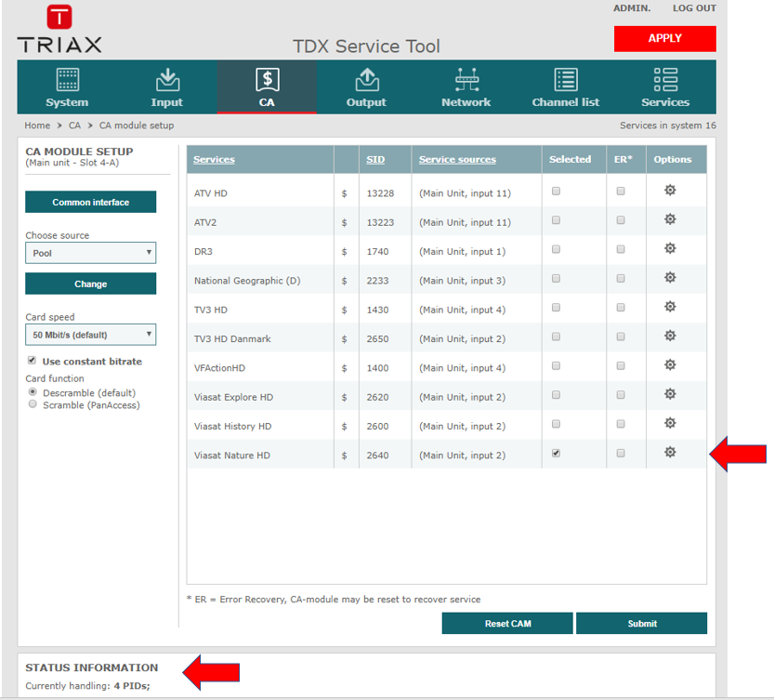Sort by Service sources column header
The width and height of the screenshot is (774, 700).
(457, 160)
